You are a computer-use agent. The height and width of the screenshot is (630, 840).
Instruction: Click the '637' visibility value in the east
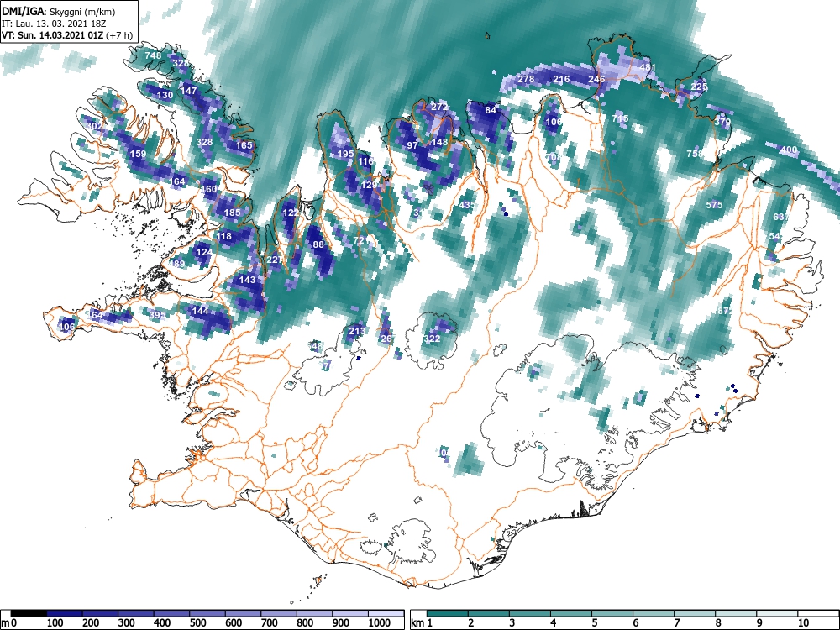coord(781,217)
